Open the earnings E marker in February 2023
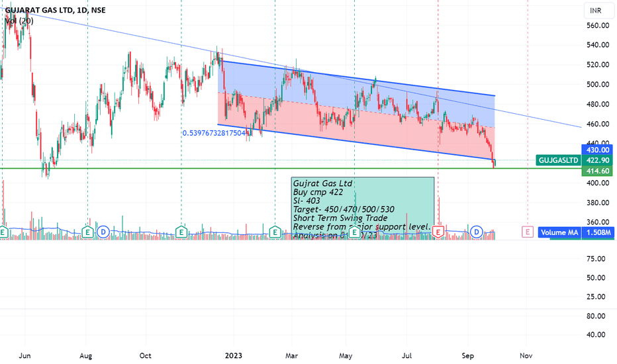 [275, 232]
